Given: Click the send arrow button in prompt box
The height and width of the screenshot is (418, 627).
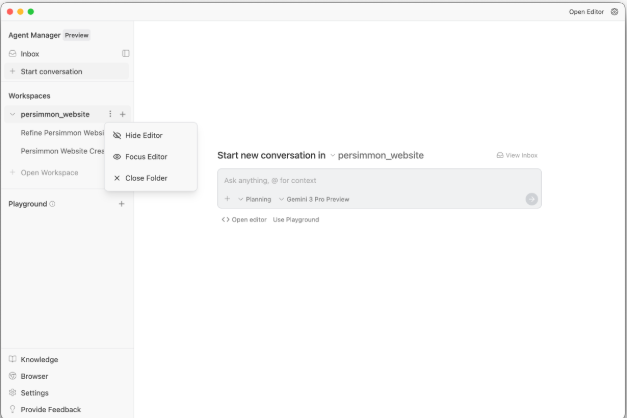Looking at the screenshot, I should [531, 199].
